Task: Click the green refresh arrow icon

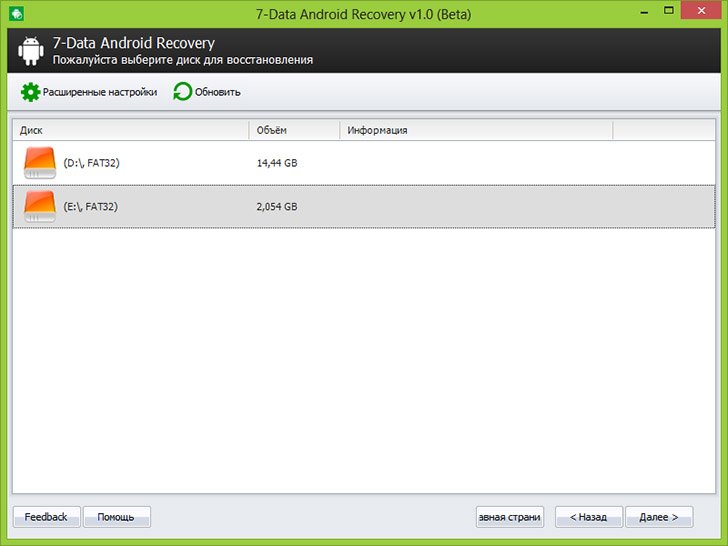Action: click(x=182, y=92)
